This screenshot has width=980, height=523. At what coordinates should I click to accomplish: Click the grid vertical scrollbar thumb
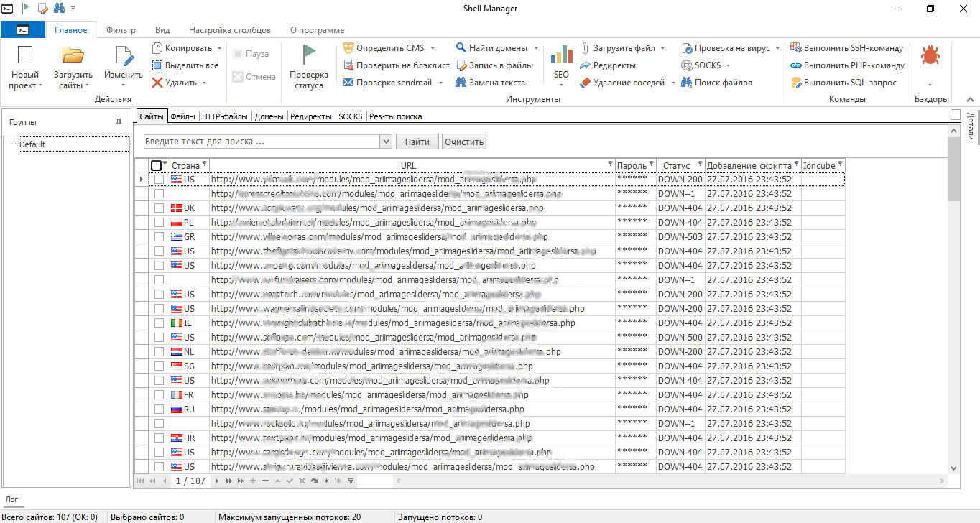[x=953, y=169]
